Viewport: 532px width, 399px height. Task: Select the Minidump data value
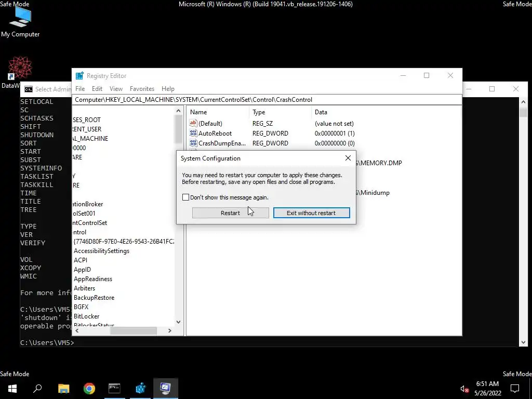click(x=373, y=193)
